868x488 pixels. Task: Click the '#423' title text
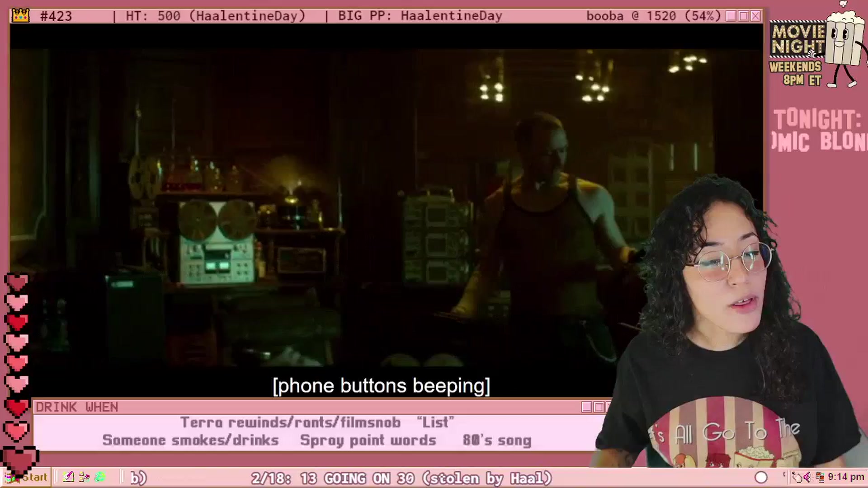(x=56, y=16)
